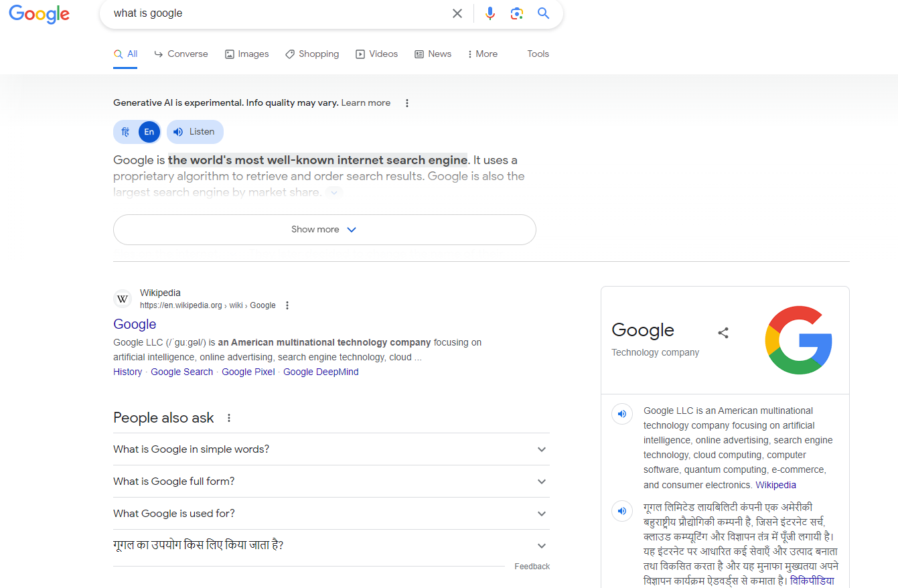
Task: Open Wikipedia link in English panel description
Action: point(775,485)
